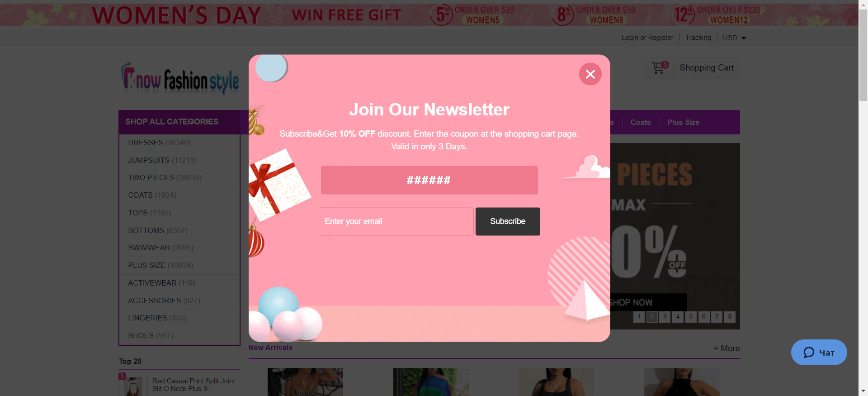Click the email input field
This screenshot has width=868, height=396.
[x=396, y=221]
